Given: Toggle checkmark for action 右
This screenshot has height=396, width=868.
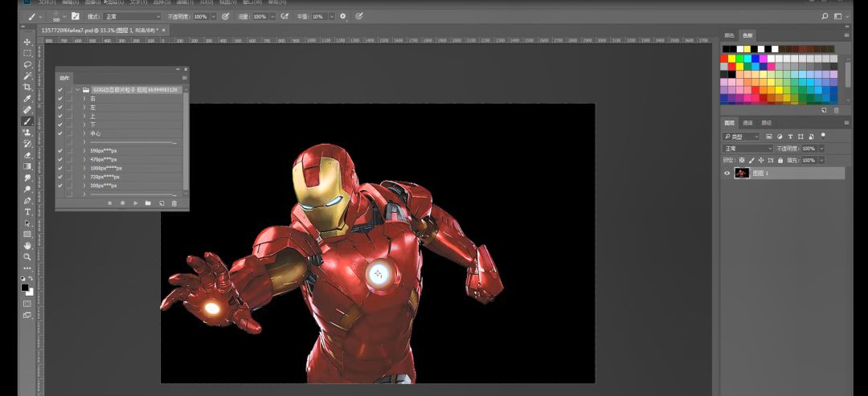Looking at the screenshot, I should pyautogui.click(x=59, y=99).
